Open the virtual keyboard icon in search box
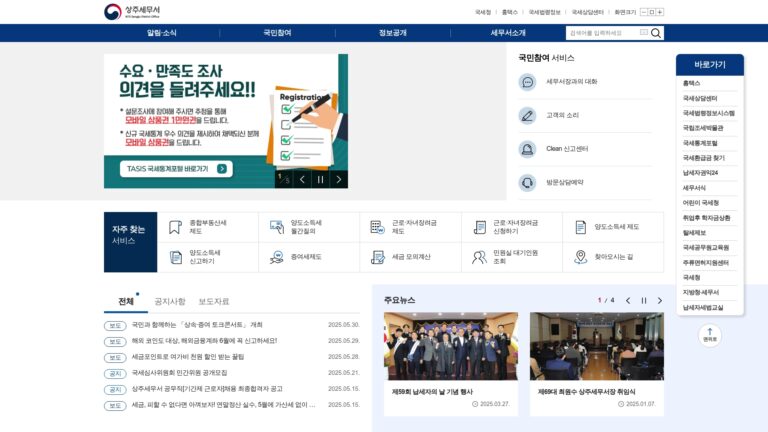This screenshot has width=768, height=432. pos(644,32)
